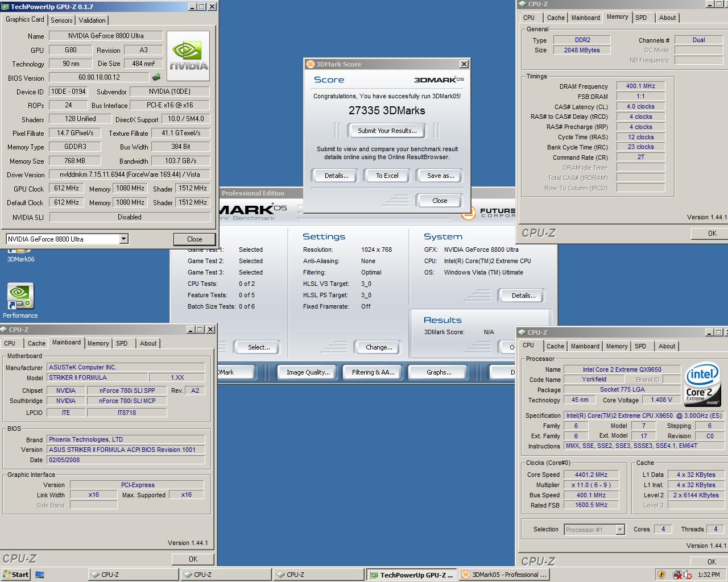Click the taskbar clock showing 1:32 PM
The image size is (728, 582).
(x=709, y=575)
